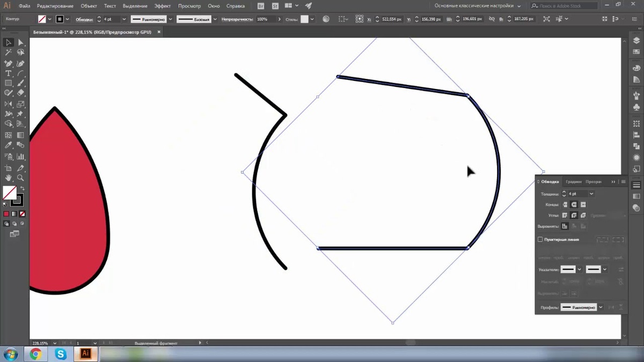Screen dimensions: 644x362
Task: Open the Bridge (Br) icon
Action: (x=261, y=6)
